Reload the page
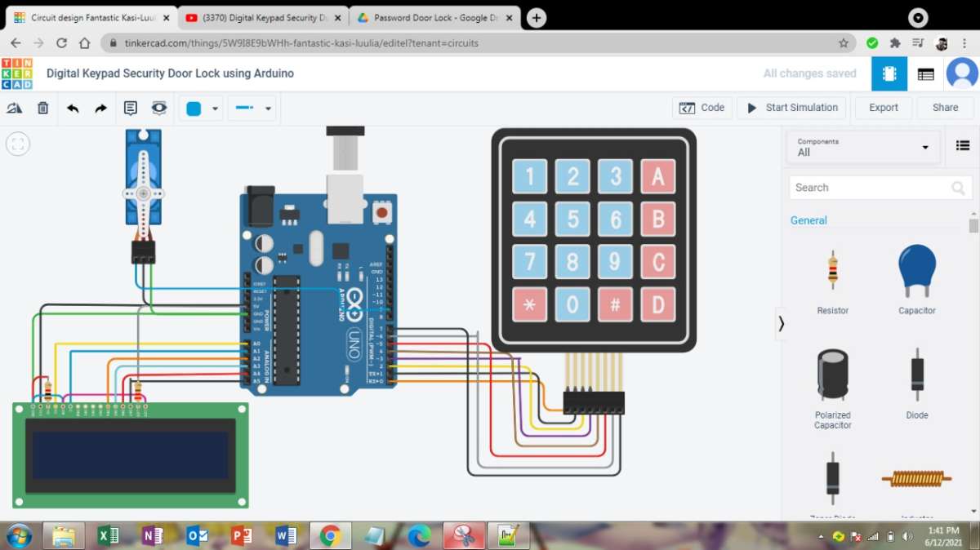 click(x=61, y=43)
